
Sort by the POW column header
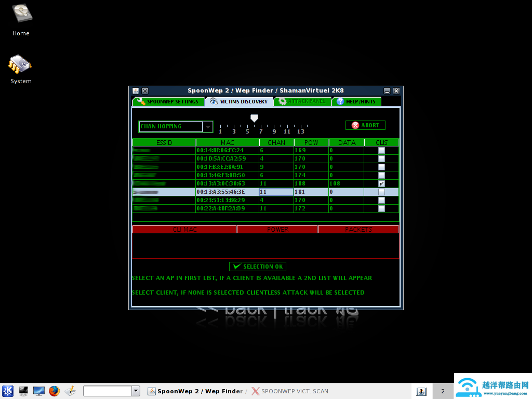click(312, 142)
